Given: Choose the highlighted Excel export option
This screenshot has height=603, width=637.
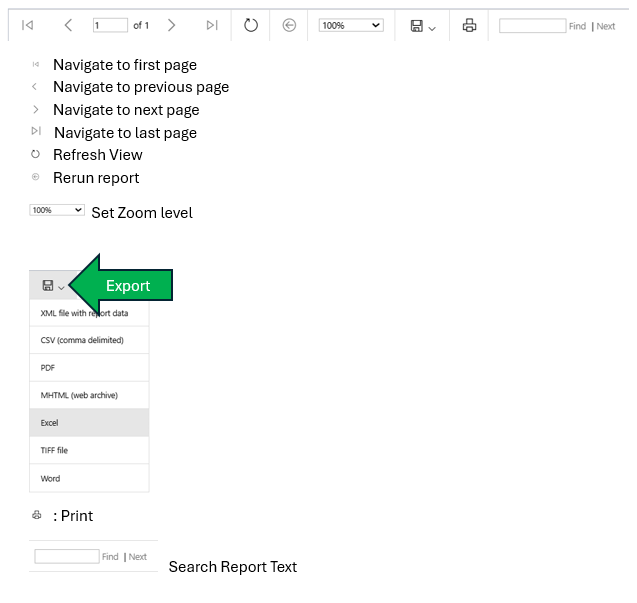Looking at the screenshot, I should pos(50,423).
